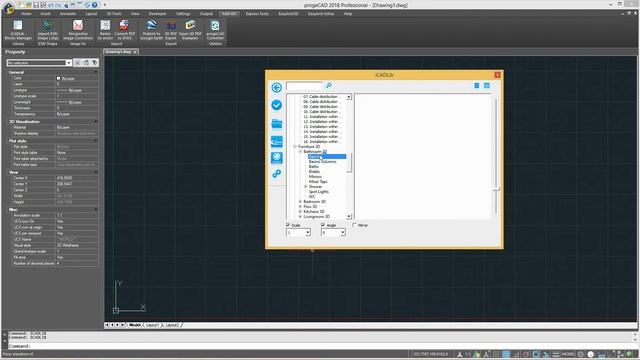Open the Annotate ribbon tab

pyautogui.click(x=68, y=14)
